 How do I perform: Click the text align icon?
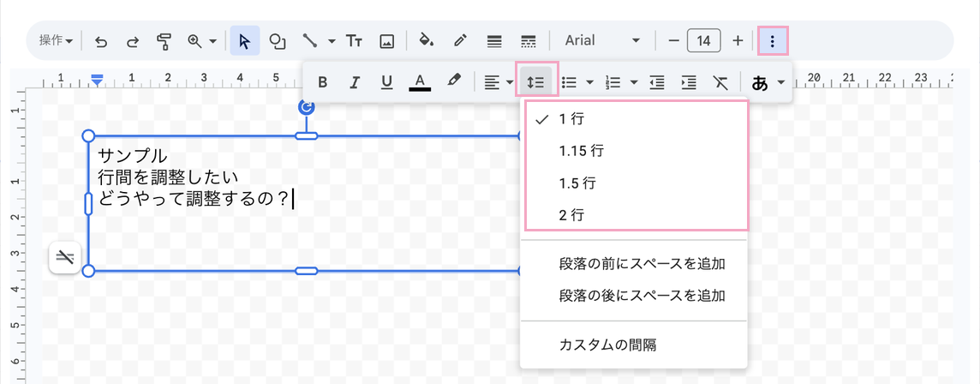click(x=492, y=82)
